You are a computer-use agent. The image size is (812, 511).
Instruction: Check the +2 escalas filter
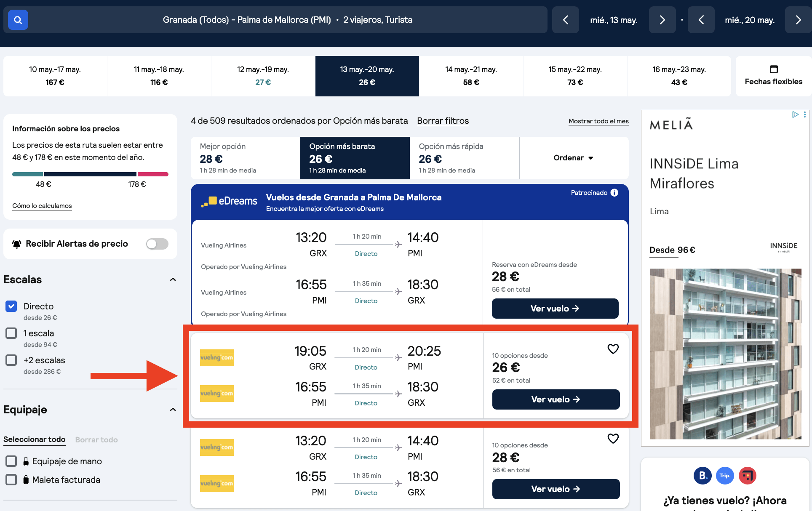click(11, 360)
